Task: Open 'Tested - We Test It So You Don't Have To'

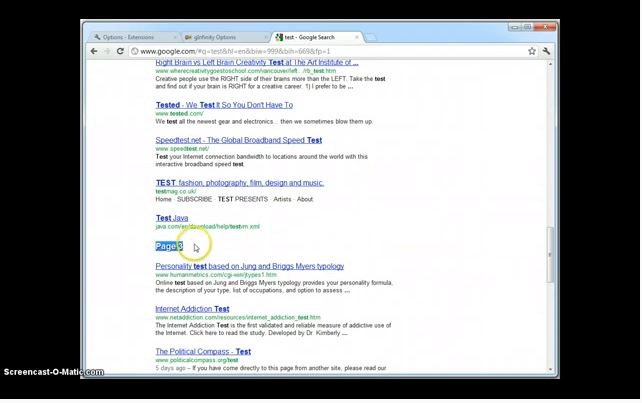Action: point(224,105)
